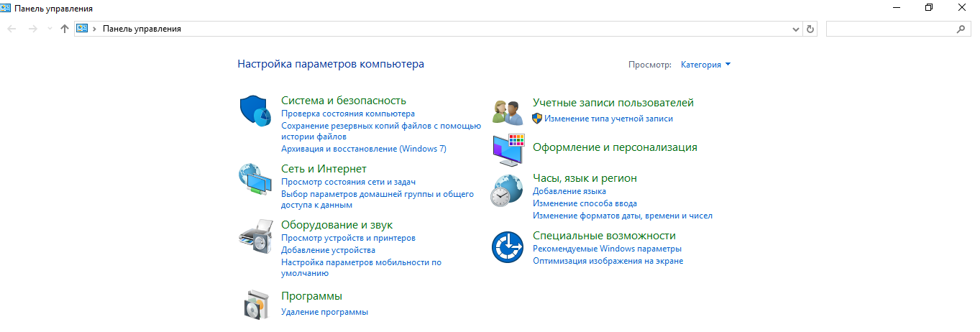Image resolution: width=980 pixels, height=332 pixels.
Task: Open recent locations dropdown arrow
Action: (50, 29)
